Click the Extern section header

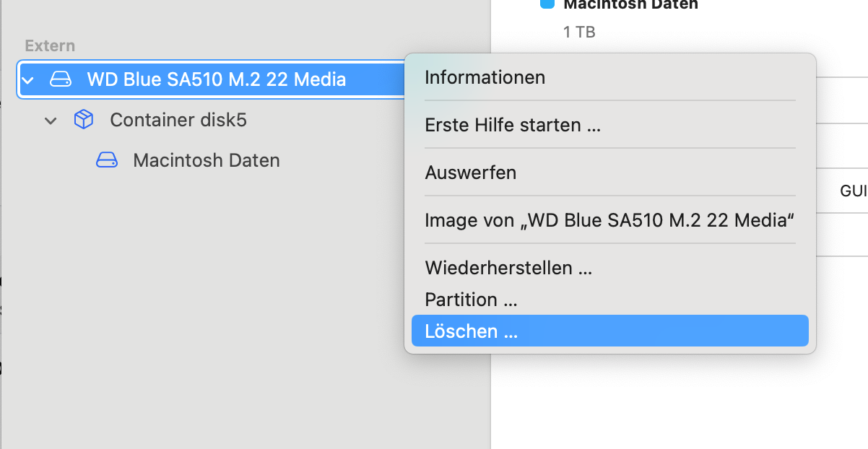[50, 45]
